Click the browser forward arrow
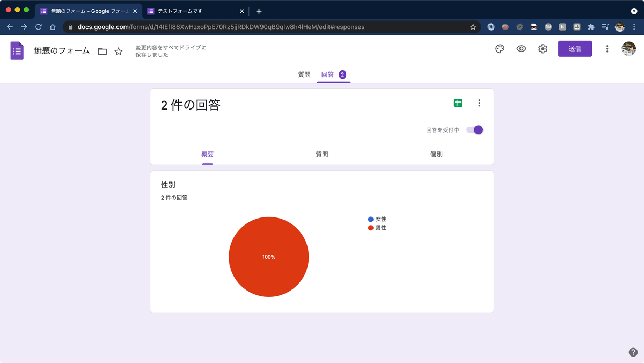The width and height of the screenshot is (644, 363). [x=24, y=27]
